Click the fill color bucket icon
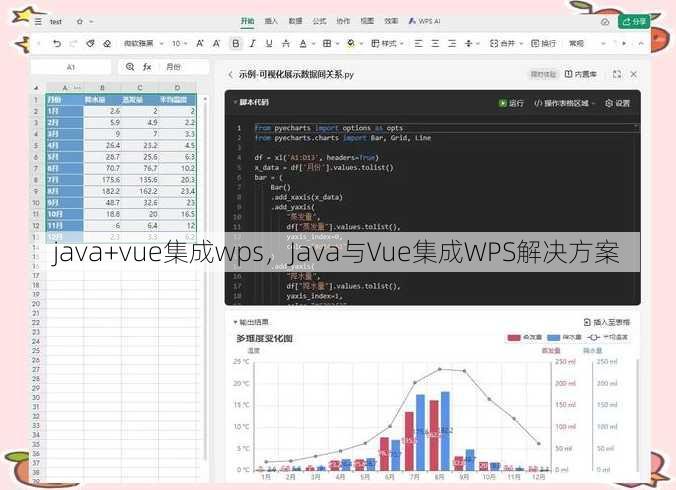The width and height of the screenshot is (676, 490). coord(351,44)
